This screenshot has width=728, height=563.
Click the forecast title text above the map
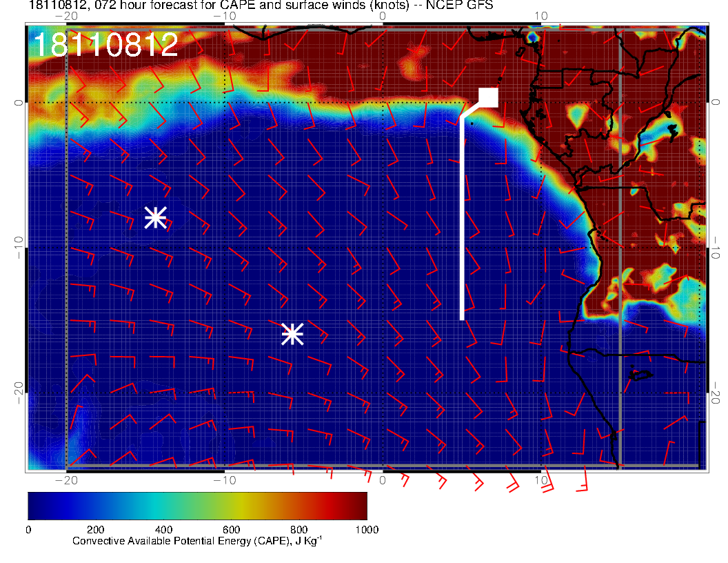pos(261,6)
